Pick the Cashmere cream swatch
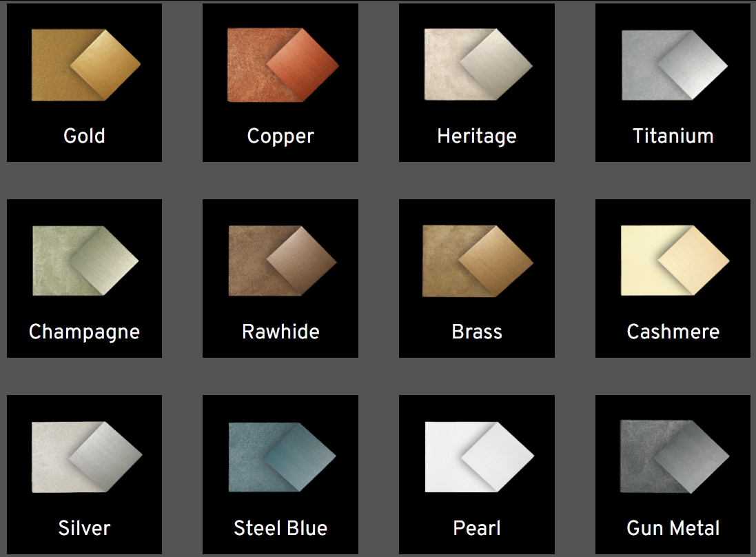The height and width of the screenshot is (557, 756). (673, 261)
